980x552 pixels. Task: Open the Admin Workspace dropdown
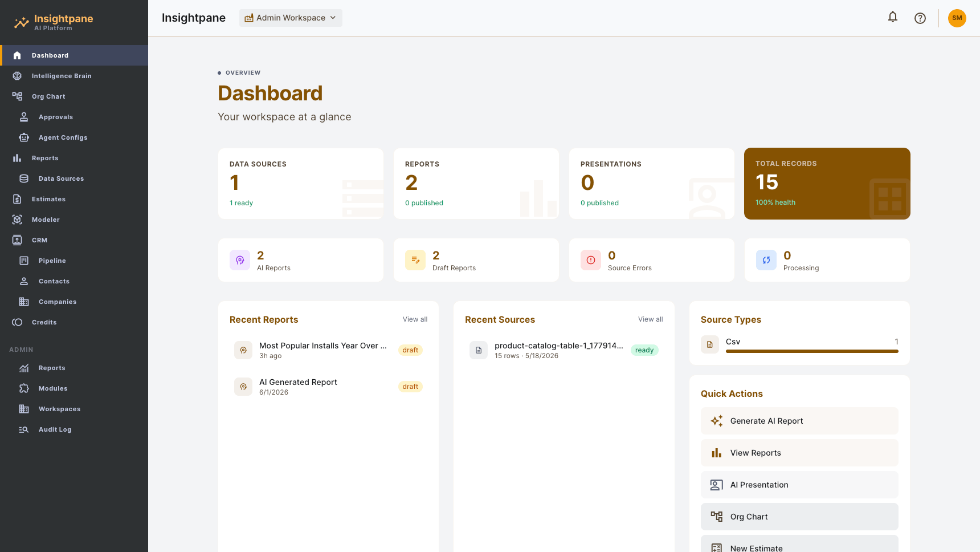click(x=291, y=18)
